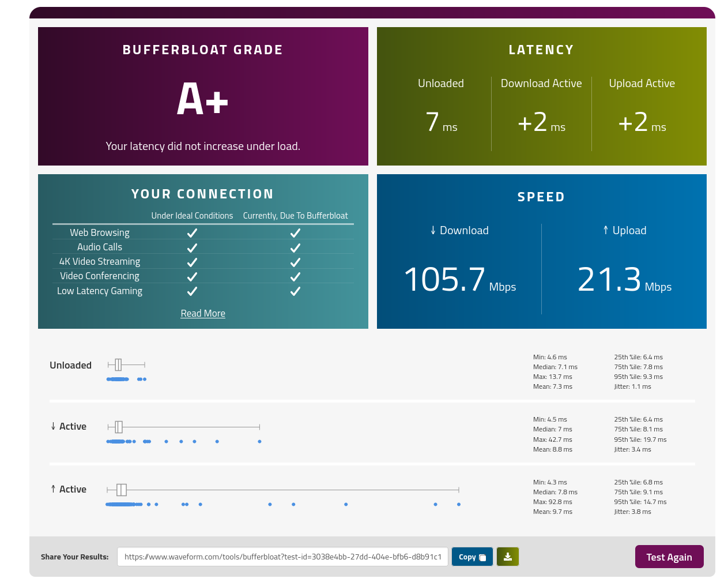Viewport: 728px width, 586px height.
Task: Click the '95th %ile: 19.7 ms' stat
Action: click(x=640, y=439)
